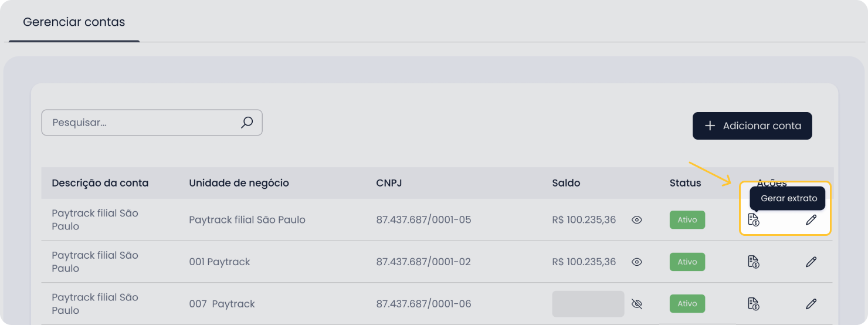Show hidden balance of 007 Paytrack
This screenshot has height=325, width=868.
(637, 304)
